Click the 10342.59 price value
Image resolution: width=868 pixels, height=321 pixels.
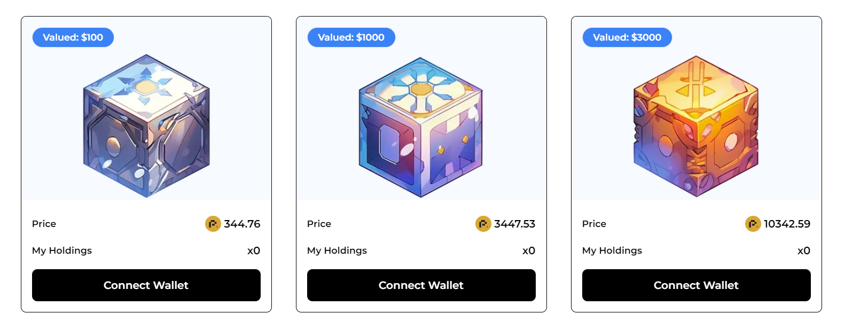pos(787,224)
